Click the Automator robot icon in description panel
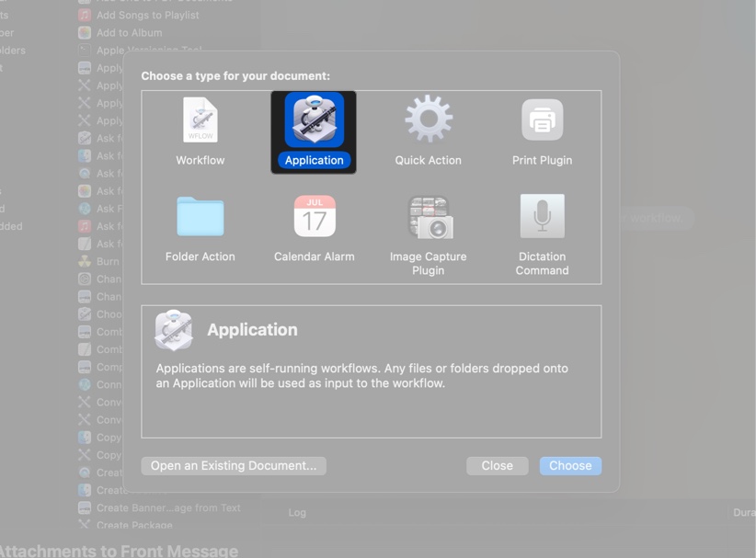The image size is (756, 558). [x=174, y=329]
